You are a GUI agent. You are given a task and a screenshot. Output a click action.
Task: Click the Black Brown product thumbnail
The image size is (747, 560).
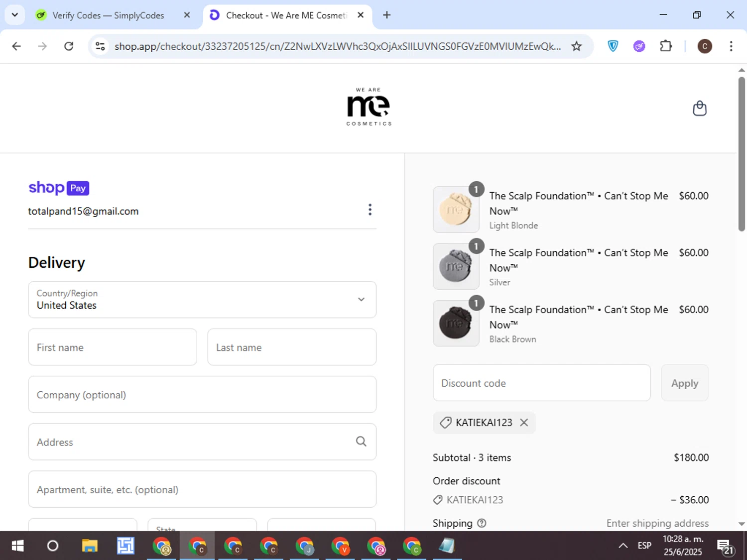(456, 323)
